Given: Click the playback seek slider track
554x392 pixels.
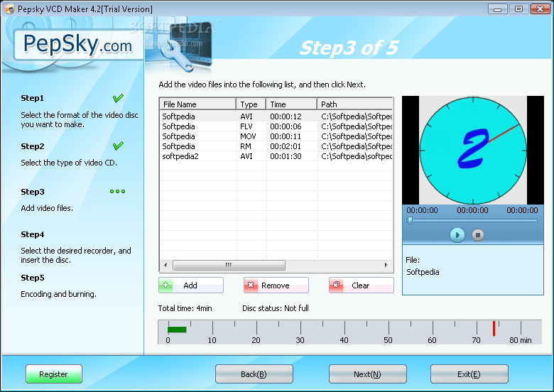Looking at the screenshot, I should point(472,221).
